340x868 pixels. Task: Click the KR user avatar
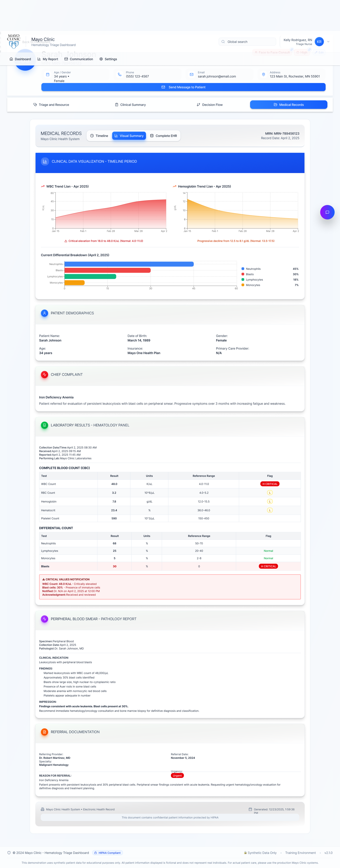(x=319, y=42)
